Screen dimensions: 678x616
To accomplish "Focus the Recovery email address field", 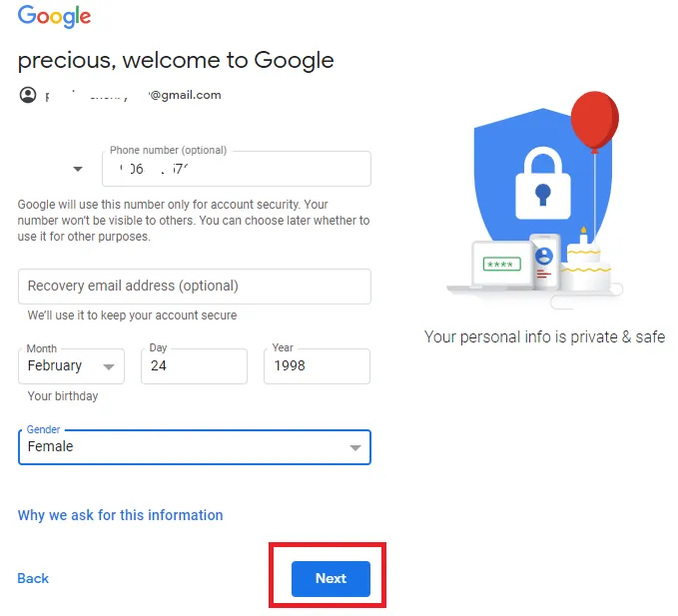I will 195,287.
